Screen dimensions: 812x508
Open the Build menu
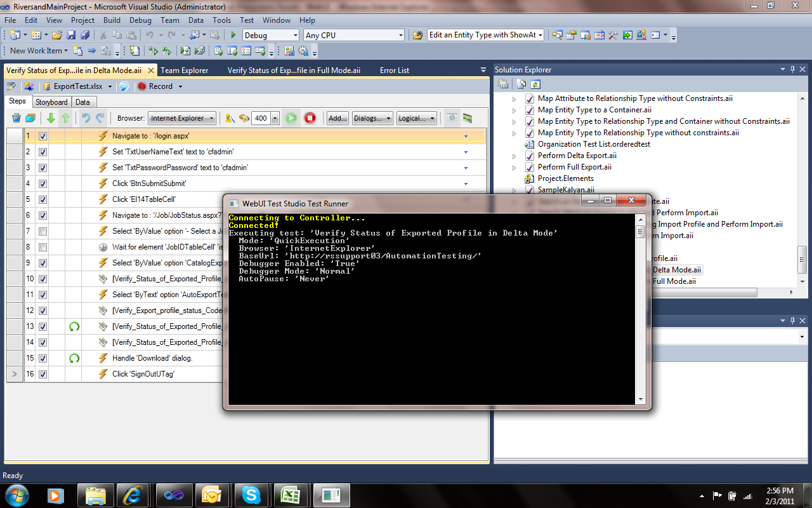pos(112,20)
